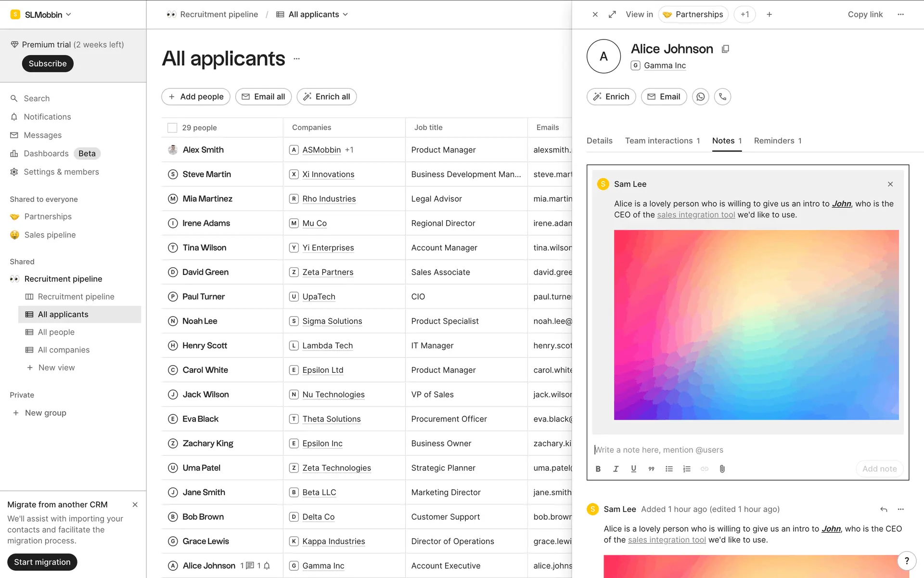The image size is (924, 578).
Task: Click the attachment paperclip icon in note editor
Action: tap(722, 469)
